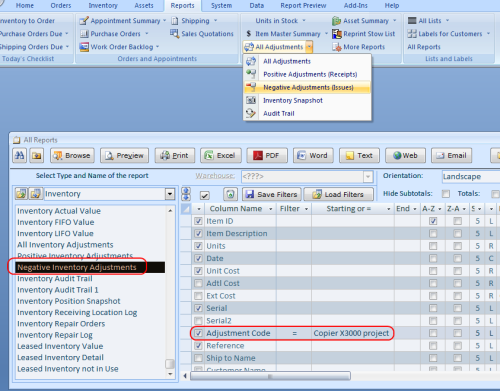
Task: Click the Asset Summary icon
Action: (336, 21)
